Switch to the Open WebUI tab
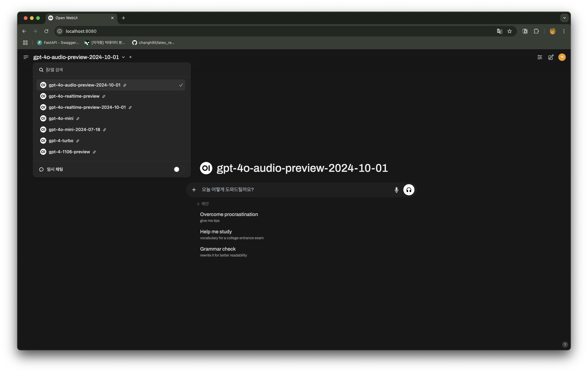This screenshot has height=373, width=588. click(82, 18)
